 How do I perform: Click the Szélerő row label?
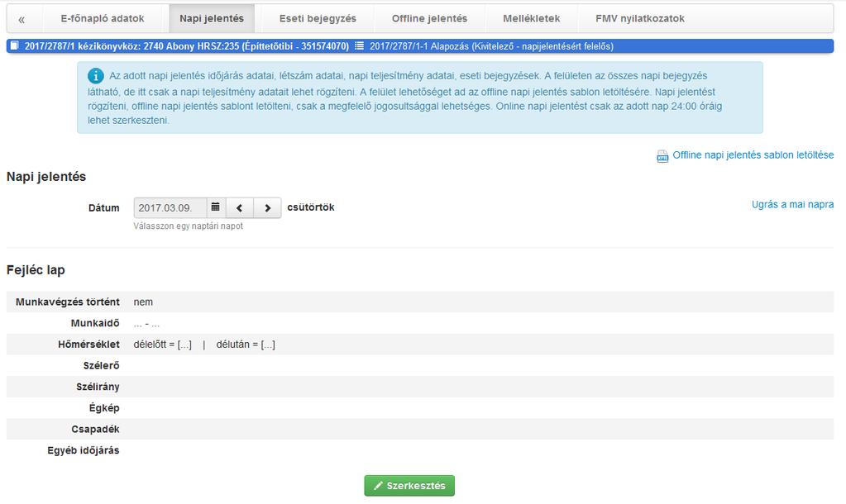tap(102, 366)
